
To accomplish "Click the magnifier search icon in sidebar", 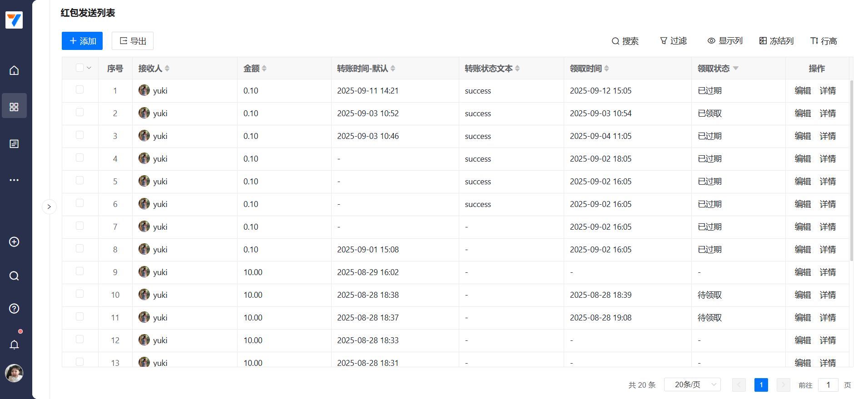I will (x=14, y=276).
